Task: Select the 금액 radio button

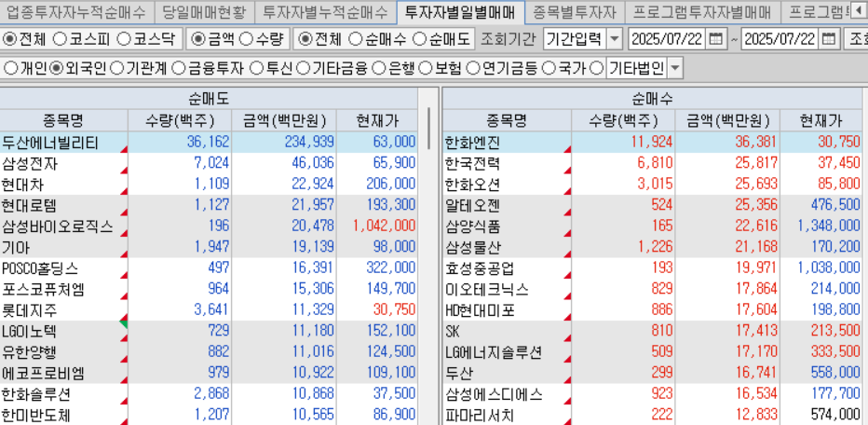Action: 198,39
